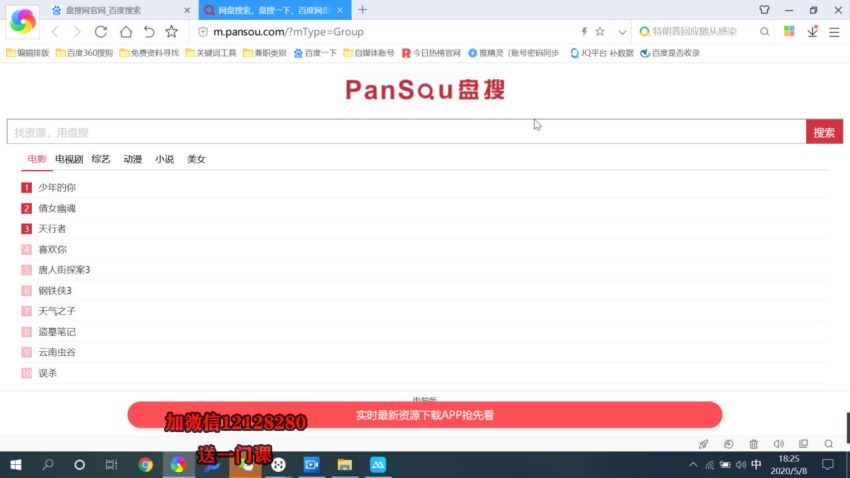This screenshot has width=850, height=478.
Task: Click the lightning speed-mode icon
Action: (x=584, y=31)
